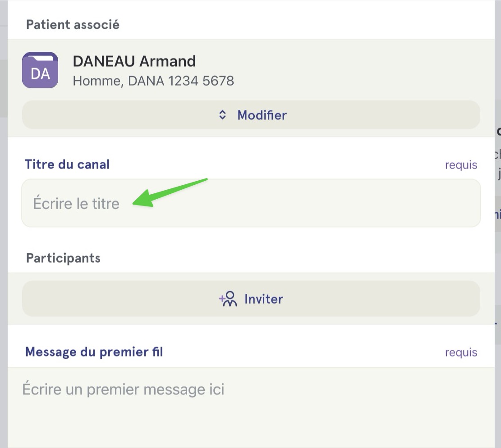Click the up-down chevron icon beside Modifier
501x448 pixels.
tap(222, 115)
